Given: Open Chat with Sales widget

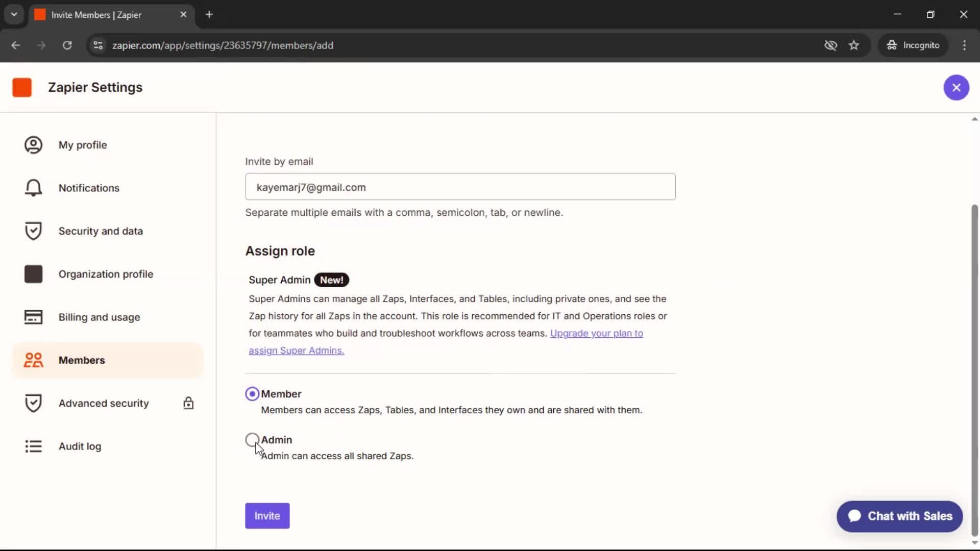Looking at the screenshot, I should pos(899,516).
